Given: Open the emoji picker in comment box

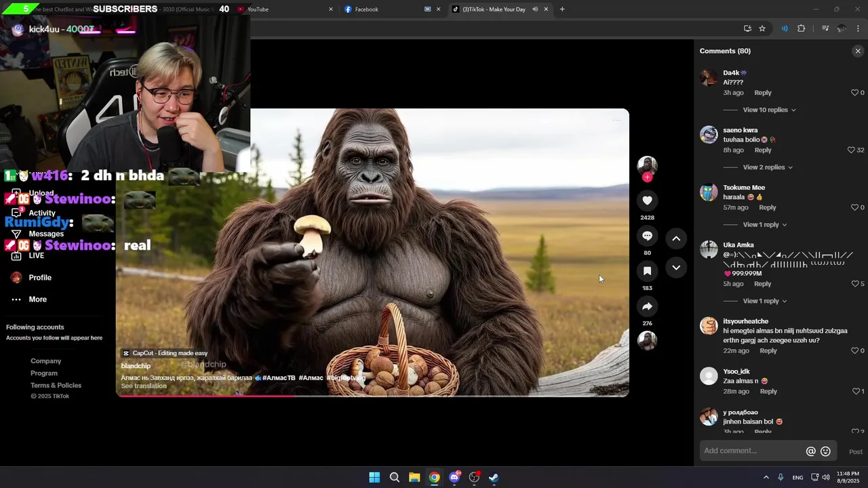Looking at the screenshot, I should coord(825,451).
